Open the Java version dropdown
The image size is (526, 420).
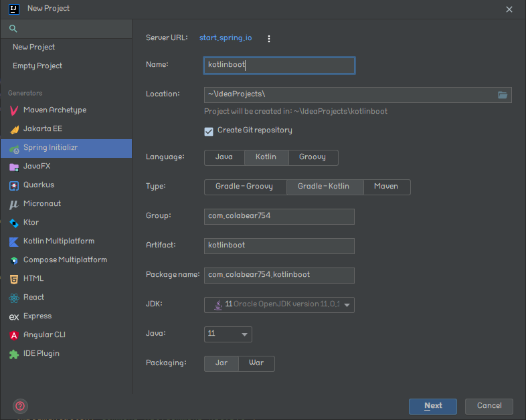228,334
